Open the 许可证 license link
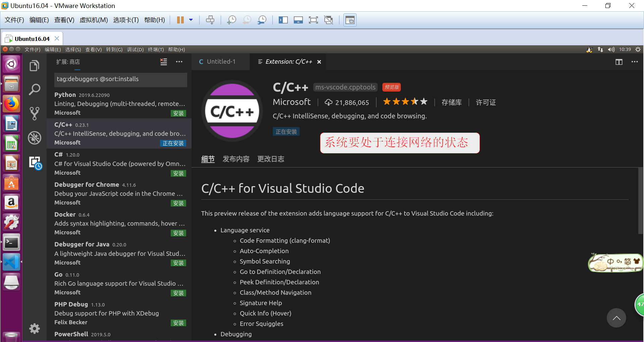This screenshot has height=342, width=644. 486,102
